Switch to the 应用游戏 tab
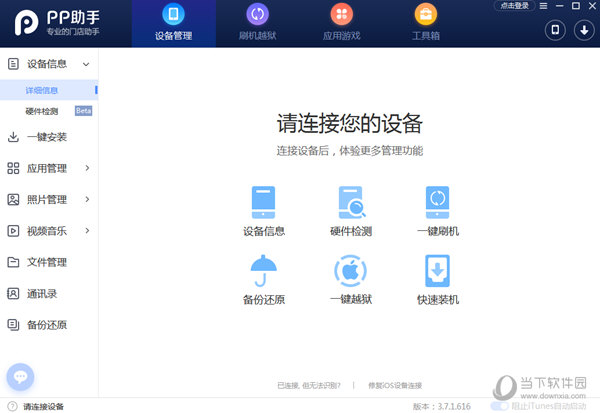Viewport: 600px width, 413px height. click(x=341, y=24)
